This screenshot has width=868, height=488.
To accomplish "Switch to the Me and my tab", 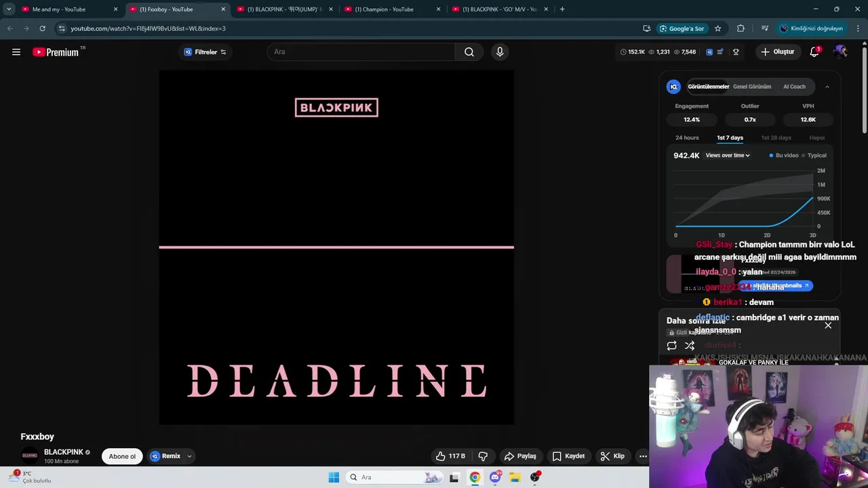I will pyautogui.click(x=68, y=9).
